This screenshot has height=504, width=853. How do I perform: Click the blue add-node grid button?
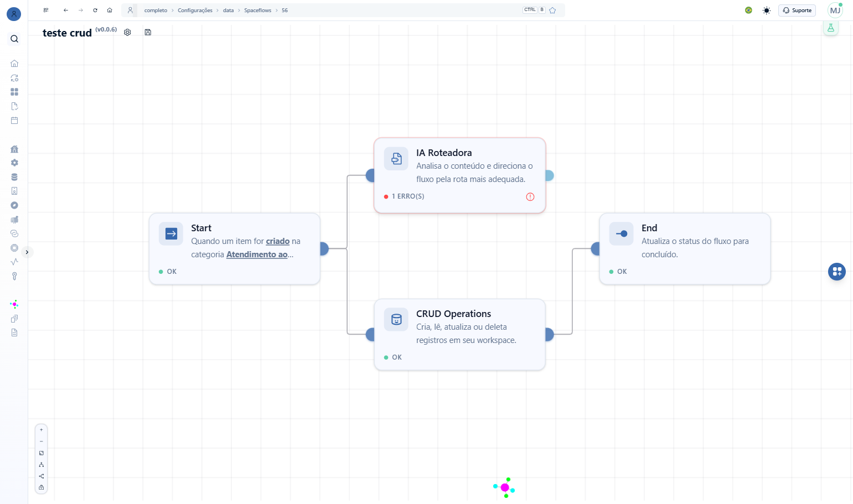837,272
